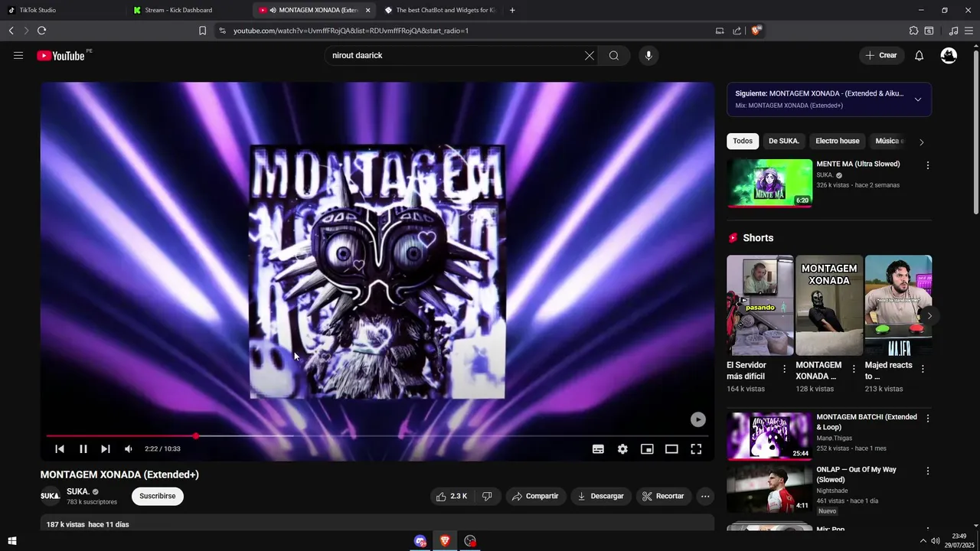Open the Majed reacts short thumbnail
The height and width of the screenshot is (551, 980).
pyautogui.click(x=898, y=305)
